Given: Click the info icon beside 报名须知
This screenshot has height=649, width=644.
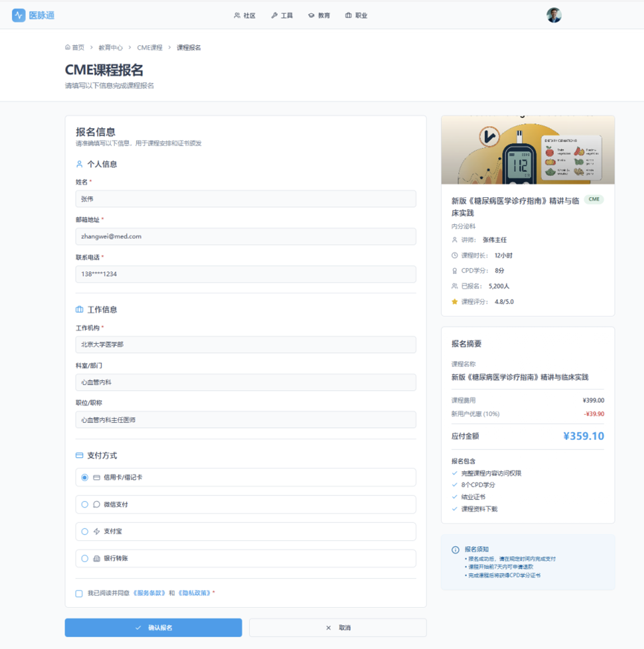Looking at the screenshot, I should tap(455, 550).
